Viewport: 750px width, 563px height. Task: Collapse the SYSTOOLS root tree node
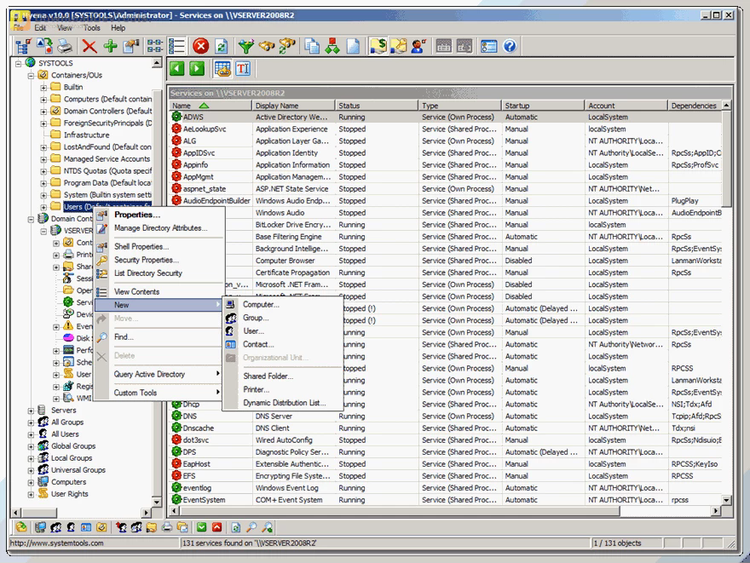tap(18, 63)
